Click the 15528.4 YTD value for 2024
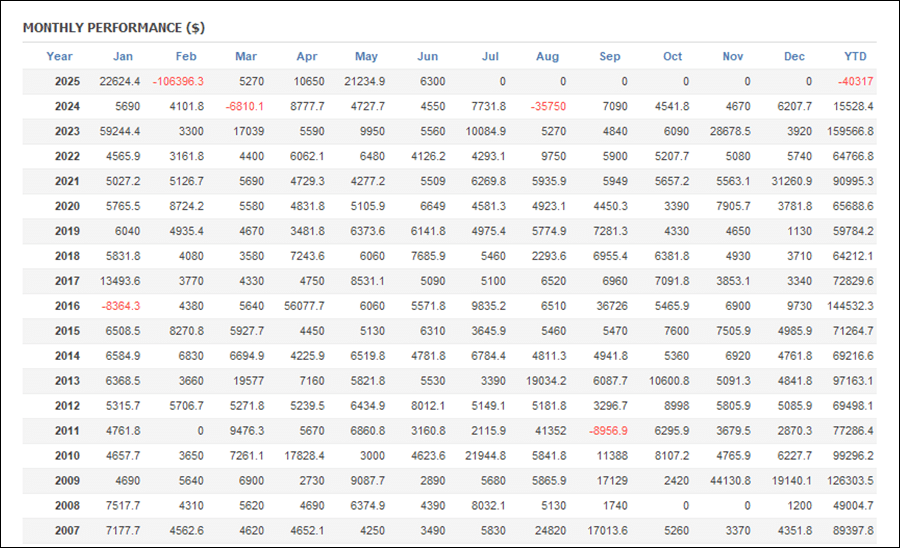This screenshot has height=548, width=900. tap(853, 106)
